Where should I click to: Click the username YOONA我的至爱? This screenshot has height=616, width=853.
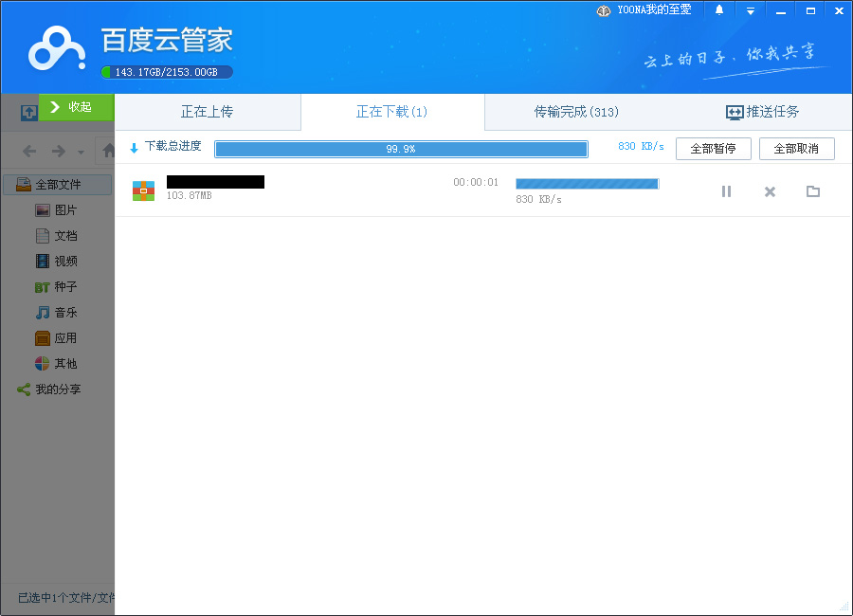pyautogui.click(x=654, y=9)
